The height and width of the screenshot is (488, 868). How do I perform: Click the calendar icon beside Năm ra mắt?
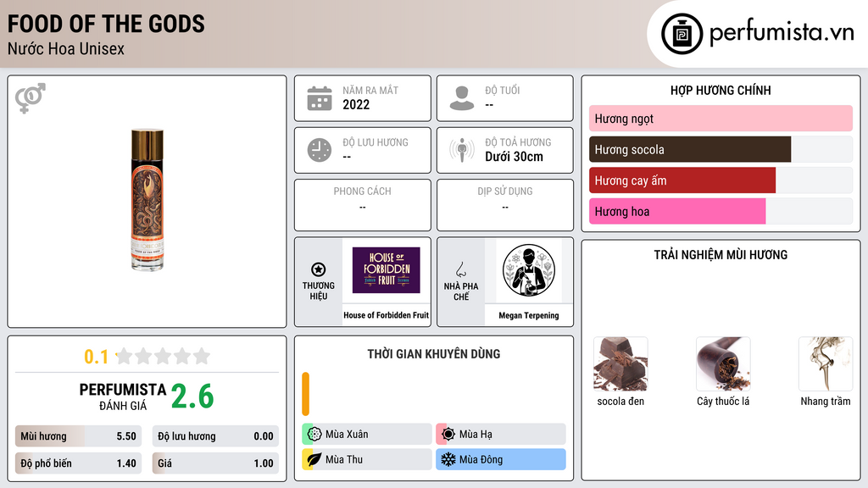point(320,98)
